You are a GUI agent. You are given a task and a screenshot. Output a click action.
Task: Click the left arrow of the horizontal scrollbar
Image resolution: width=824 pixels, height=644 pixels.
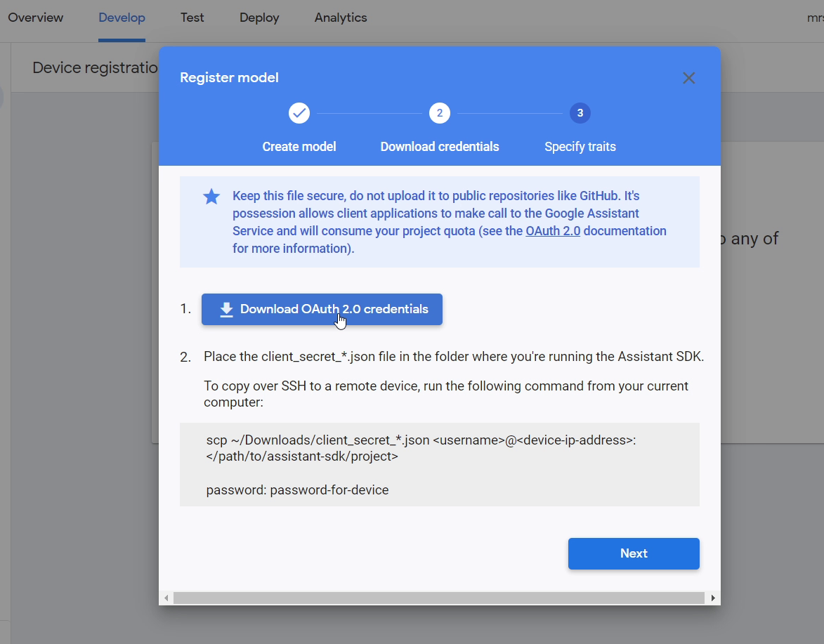(165, 597)
